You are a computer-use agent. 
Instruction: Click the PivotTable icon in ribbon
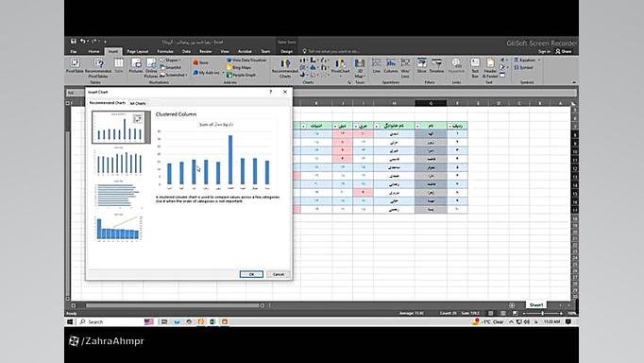pyautogui.click(x=75, y=65)
